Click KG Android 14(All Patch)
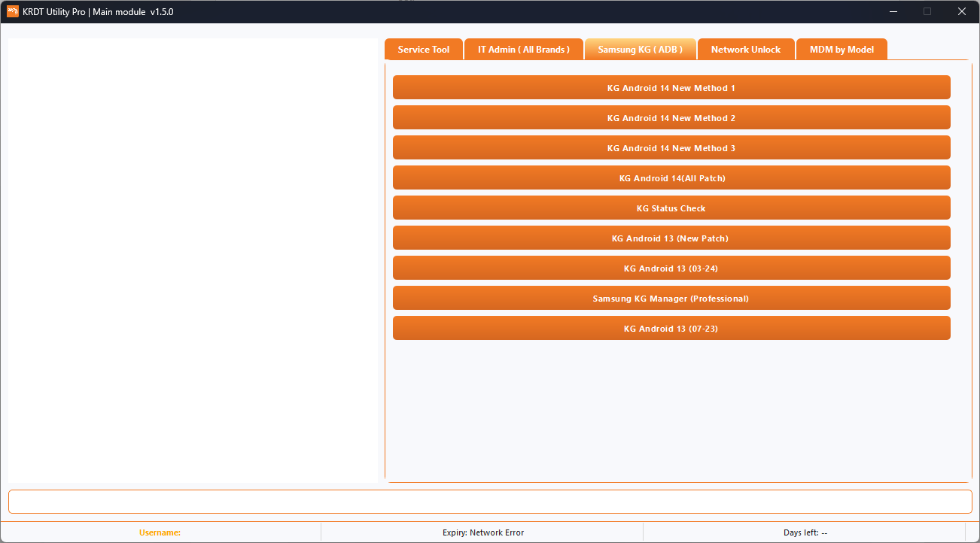This screenshot has height=543, width=980. click(671, 177)
